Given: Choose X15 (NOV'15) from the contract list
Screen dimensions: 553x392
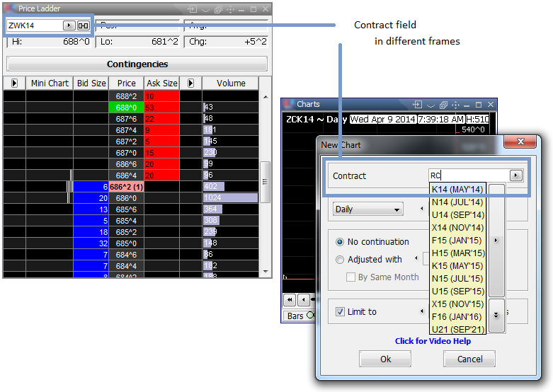Looking at the screenshot, I should 457,304.
